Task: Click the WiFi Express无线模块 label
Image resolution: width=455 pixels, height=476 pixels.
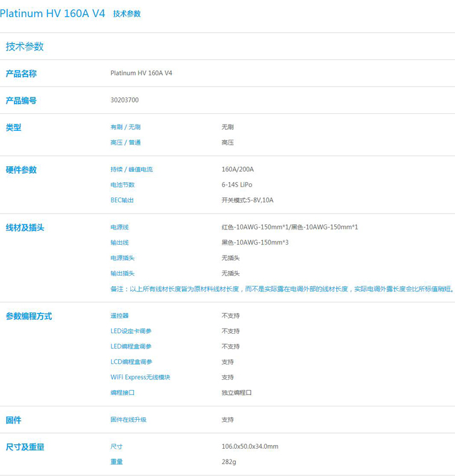Action: point(140,377)
